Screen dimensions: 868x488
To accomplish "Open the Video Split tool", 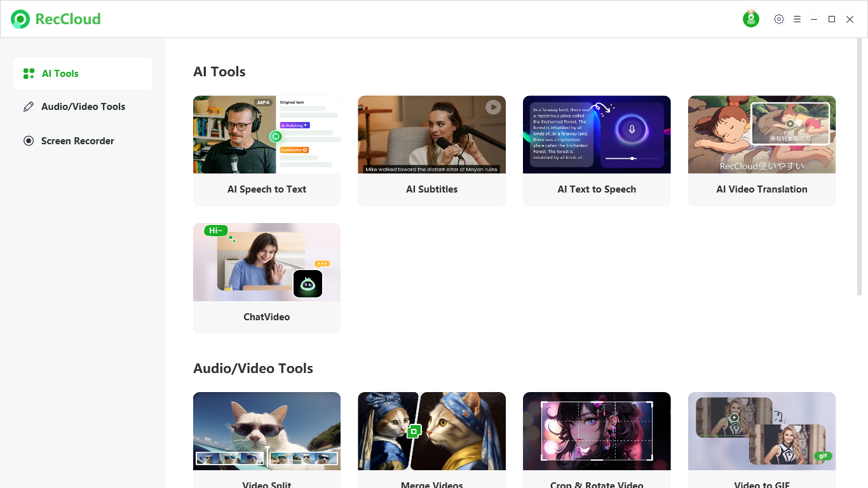I will [266, 438].
